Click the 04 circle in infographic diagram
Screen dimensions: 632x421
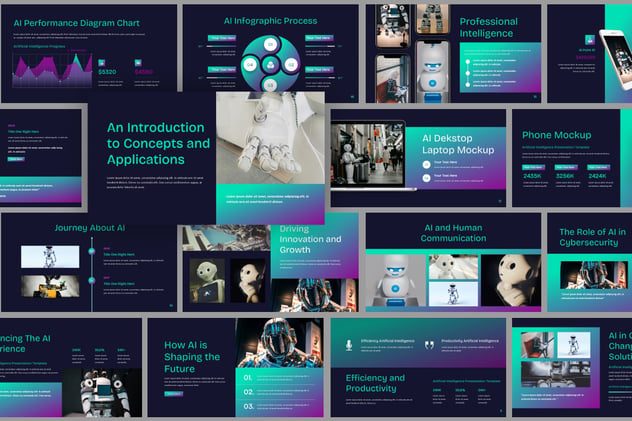coord(250,64)
